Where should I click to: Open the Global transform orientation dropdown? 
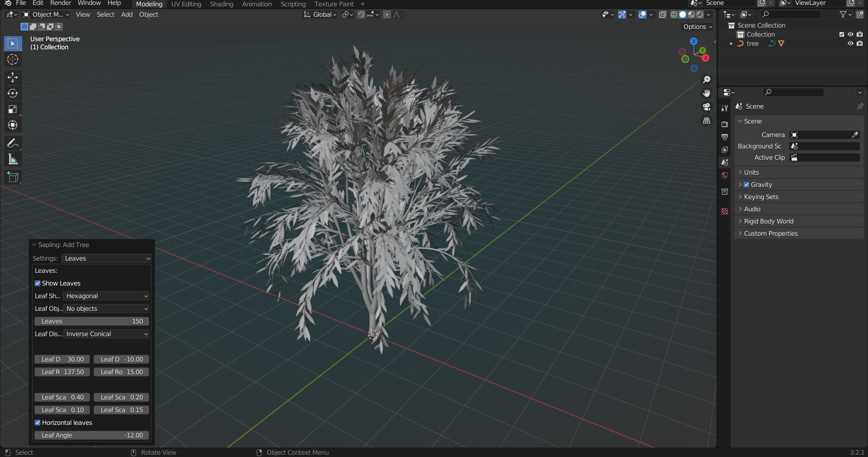click(x=320, y=14)
